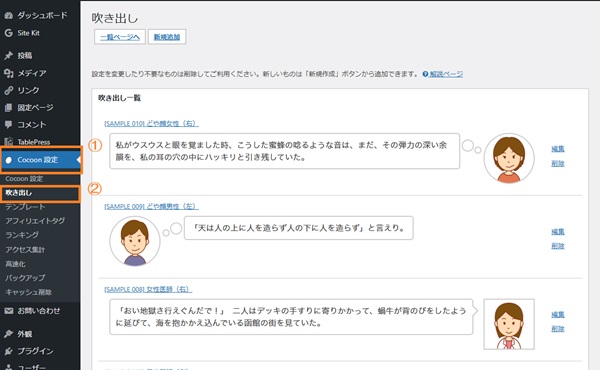Open the アクセス集計 submenu item
The width and height of the screenshot is (600, 370).
click(25, 249)
